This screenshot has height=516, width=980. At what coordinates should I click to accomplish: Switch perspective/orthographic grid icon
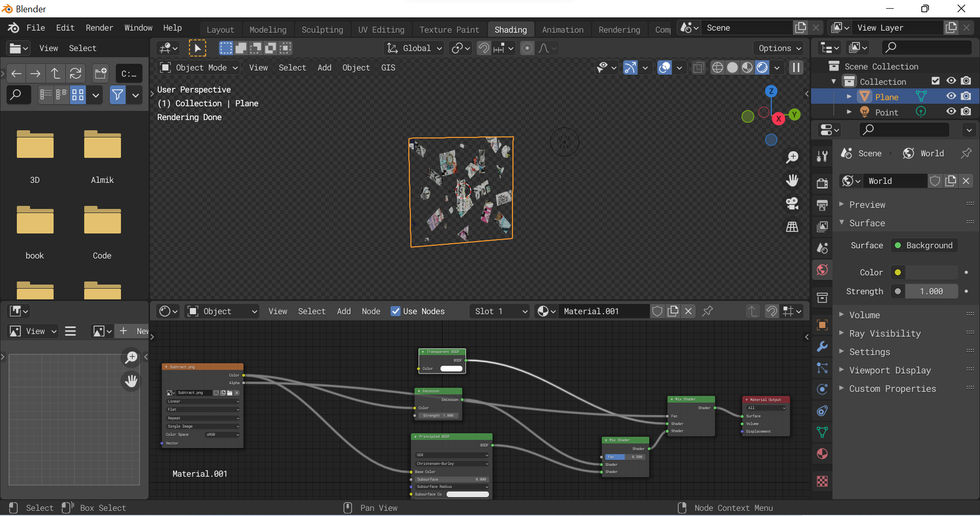(792, 226)
